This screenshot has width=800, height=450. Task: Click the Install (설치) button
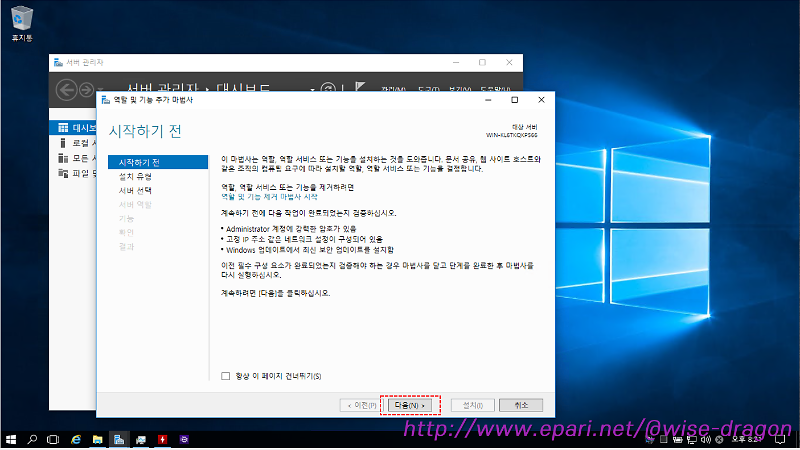tap(472, 405)
